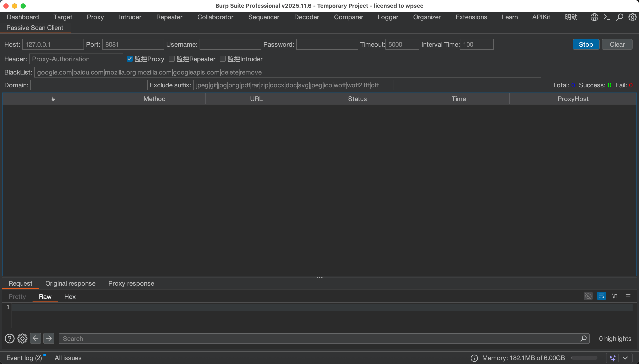Switch editor view to Pretty
639x364 pixels.
[x=17, y=297]
